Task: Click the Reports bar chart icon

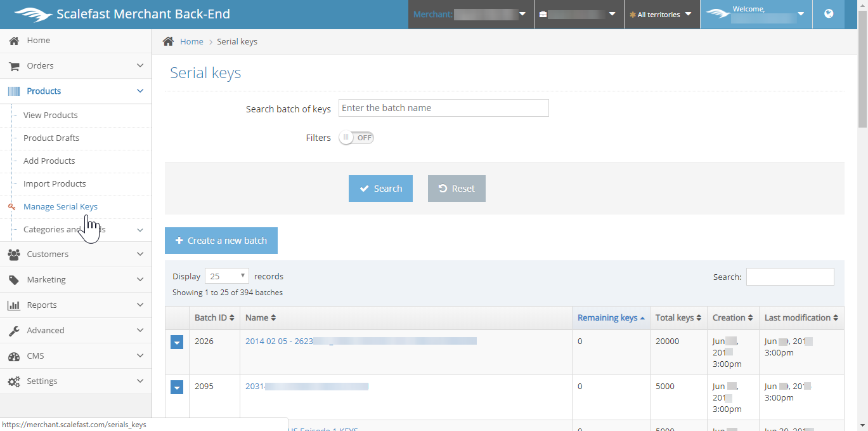Action: [13, 305]
